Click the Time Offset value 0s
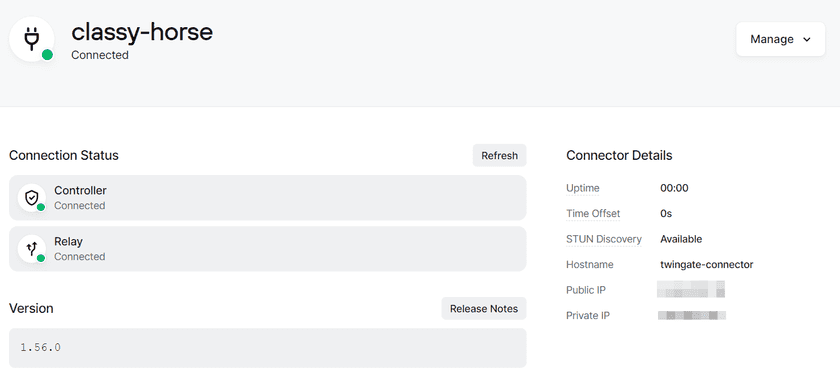The height and width of the screenshot is (374, 840). tap(666, 213)
